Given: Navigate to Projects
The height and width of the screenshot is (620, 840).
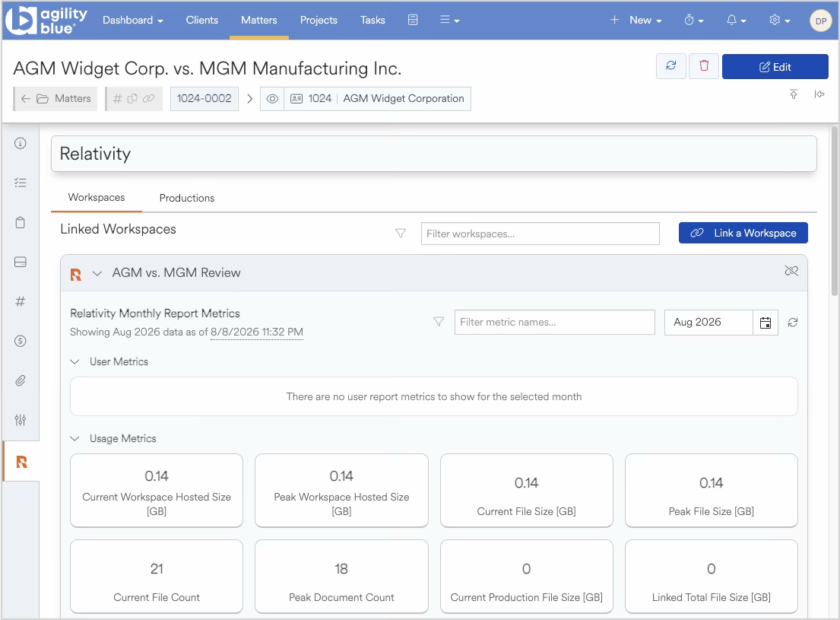Looking at the screenshot, I should [x=319, y=21].
